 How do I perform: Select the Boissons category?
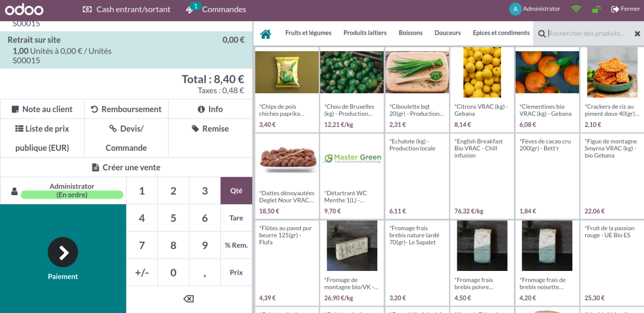(411, 33)
